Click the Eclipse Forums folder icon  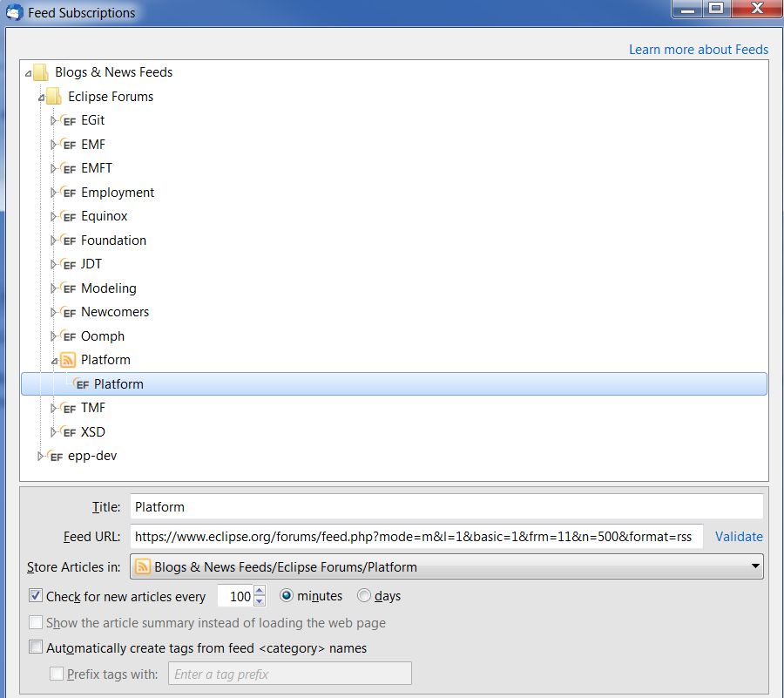[53, 97]
